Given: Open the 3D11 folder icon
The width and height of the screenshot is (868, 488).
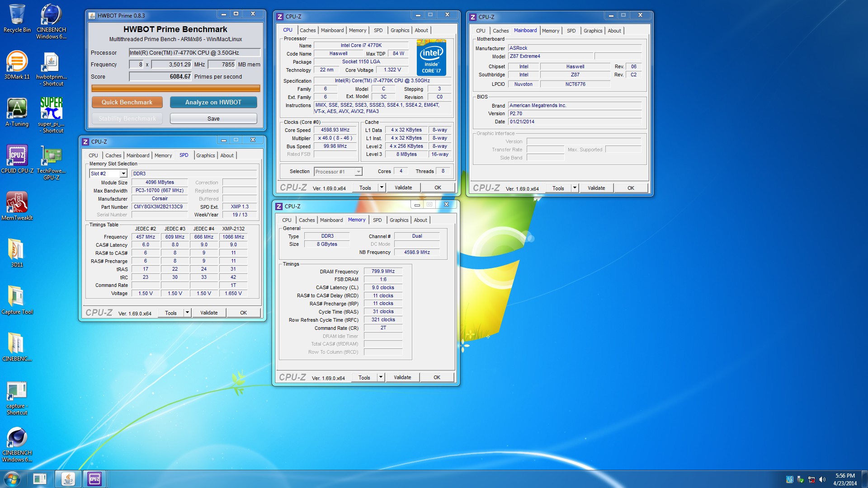Looking at the screenshot, I should pyautogui.click(x=17, y=253).
